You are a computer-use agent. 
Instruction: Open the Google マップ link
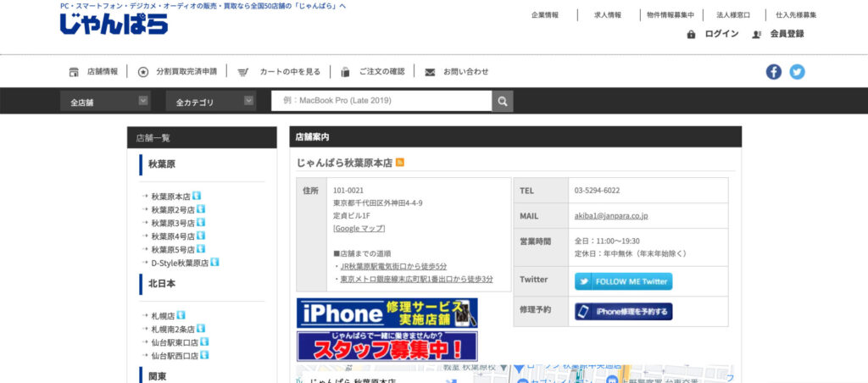[x=359, y=229]
